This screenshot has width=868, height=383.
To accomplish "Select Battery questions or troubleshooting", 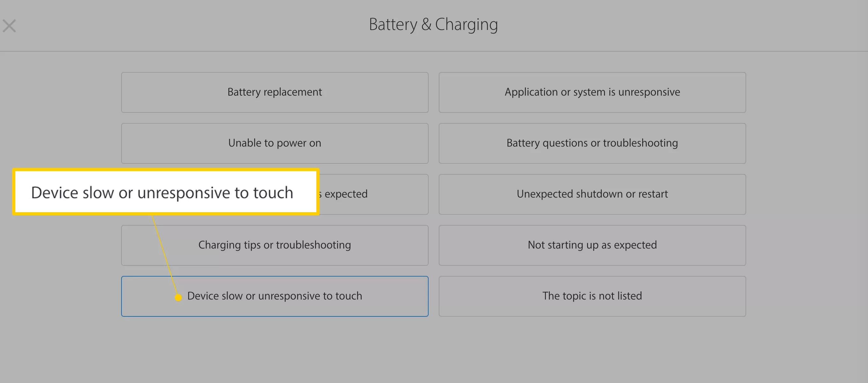I will click(x=593, y=142).
